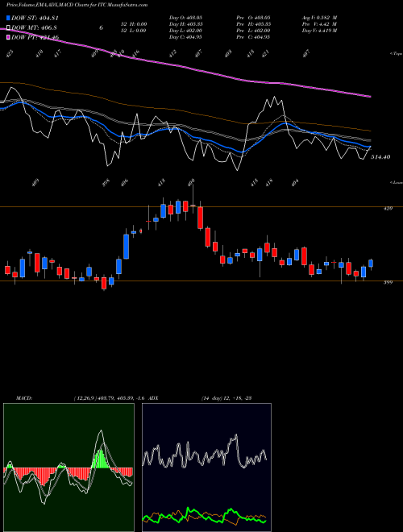Click the chart title mentioning ITC MunafaSutra.com
Screen dimensions: 403x532
pyautogui.click(x=77, y=5)
